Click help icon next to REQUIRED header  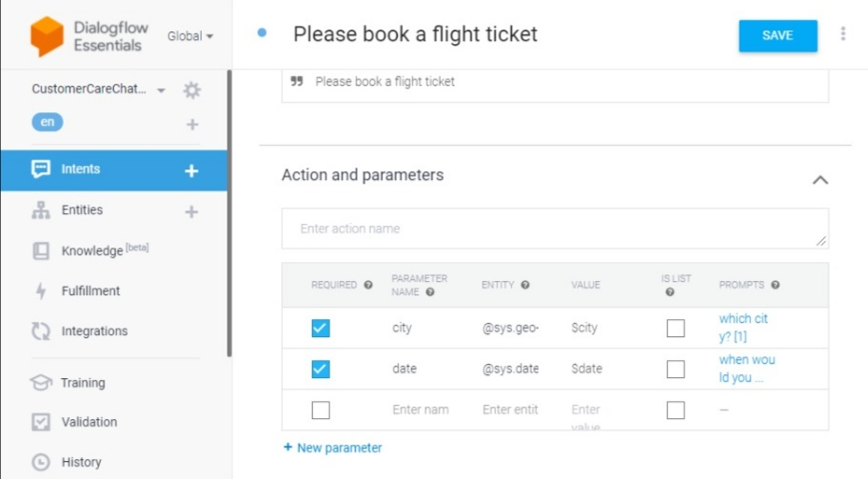click(368, 285)
